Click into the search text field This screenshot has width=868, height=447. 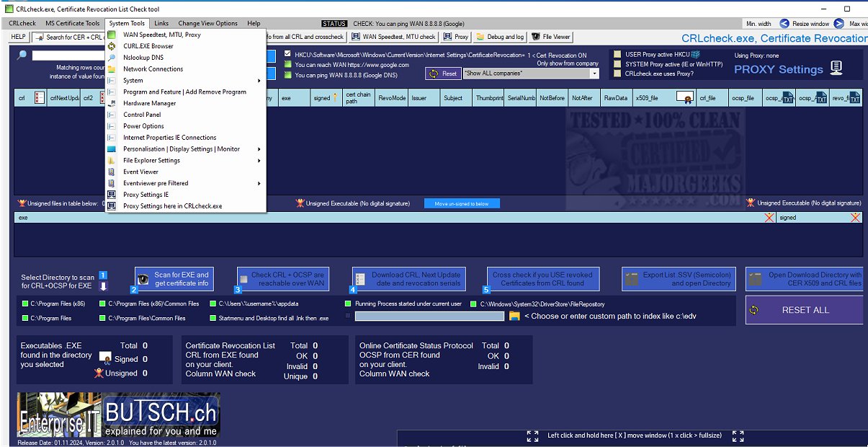[x=68, y=56]
